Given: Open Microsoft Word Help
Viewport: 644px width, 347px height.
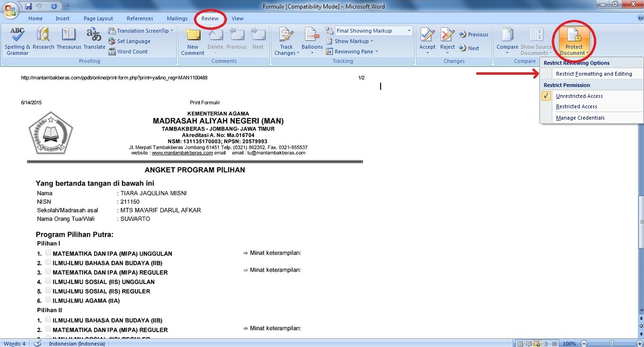Looking at the screenshot, I should coord(640,18).
